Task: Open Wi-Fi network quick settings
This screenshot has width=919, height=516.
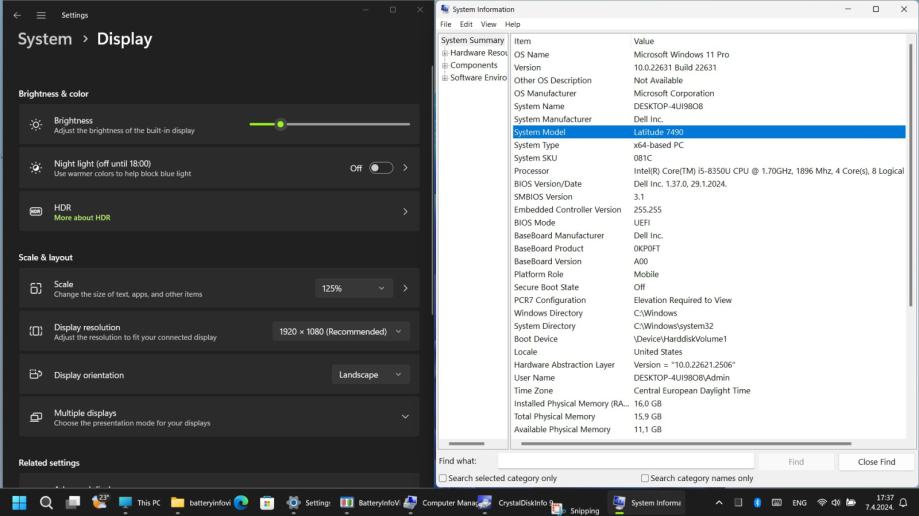Action: coord(822,503)
